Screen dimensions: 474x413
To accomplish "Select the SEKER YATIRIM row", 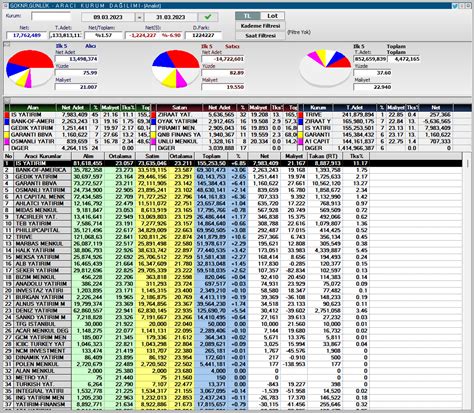I will [233, 270].
